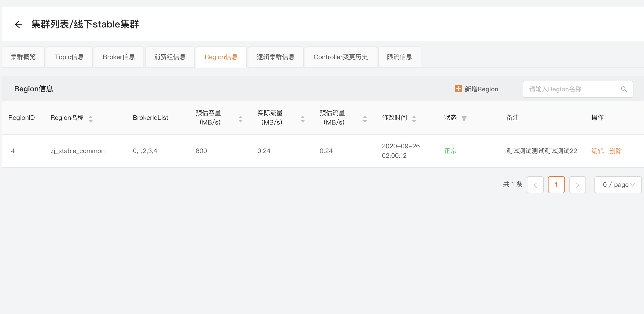Sort by 修改时间 column arrows

(x=414, y=119)
